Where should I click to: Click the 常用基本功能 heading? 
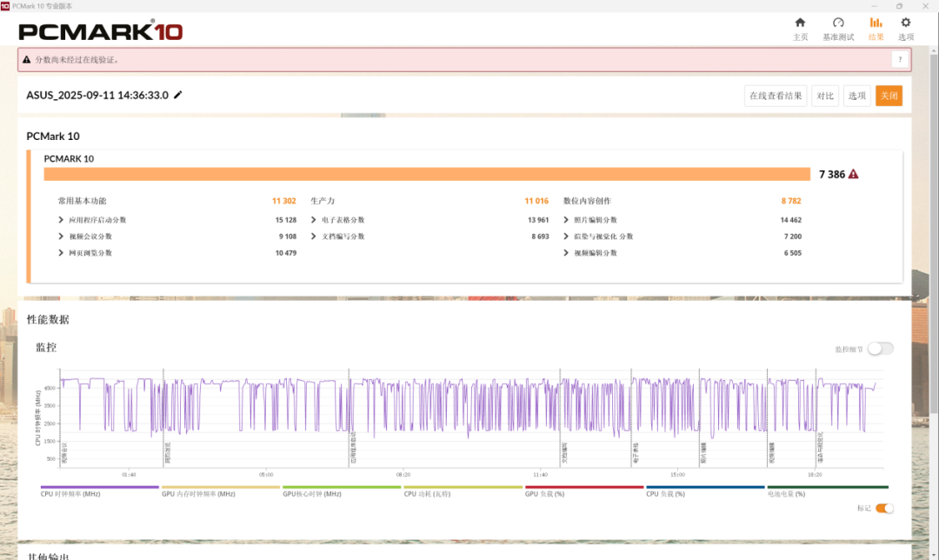pyautogui.click(x=82, y=201)
